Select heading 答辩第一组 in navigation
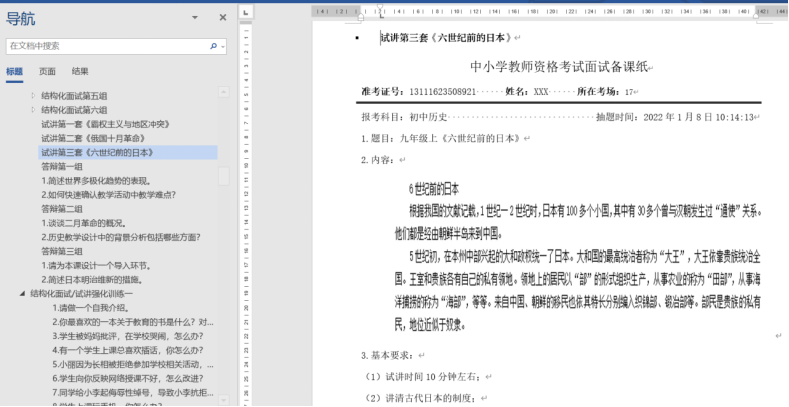The height and width of the screenshot is (407, 789). pyautogui.click(x=62, y=167)
